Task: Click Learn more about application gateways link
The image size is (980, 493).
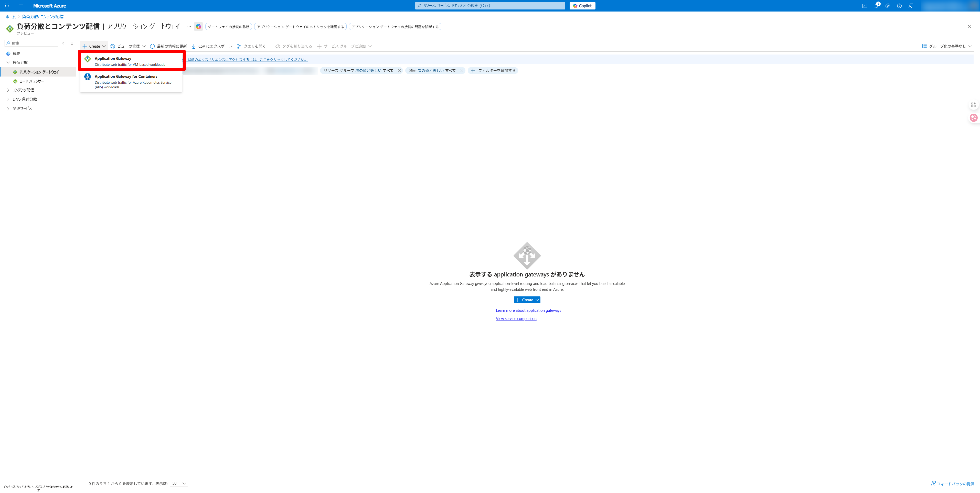Action: (x=528, y=310)
